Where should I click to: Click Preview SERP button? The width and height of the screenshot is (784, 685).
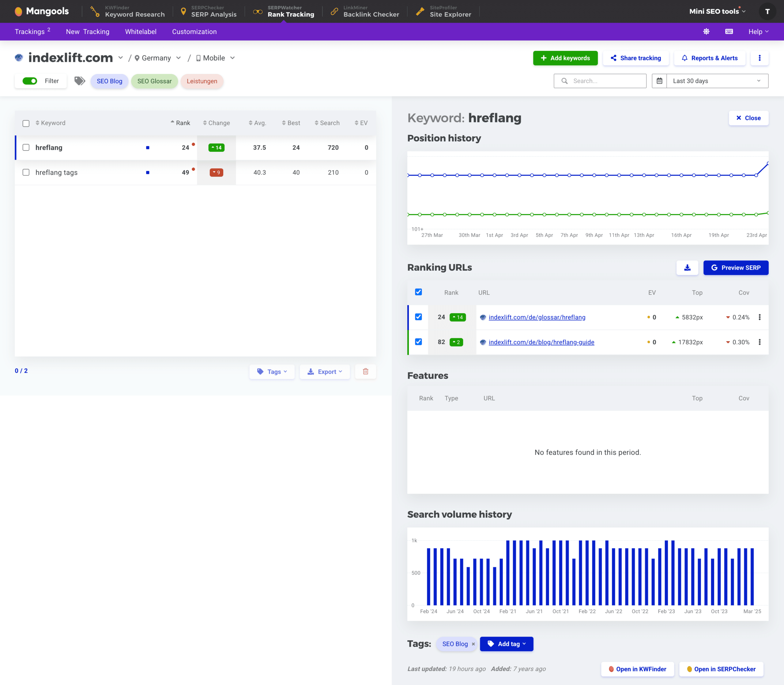pyautogui.click(x=736, y=268)
